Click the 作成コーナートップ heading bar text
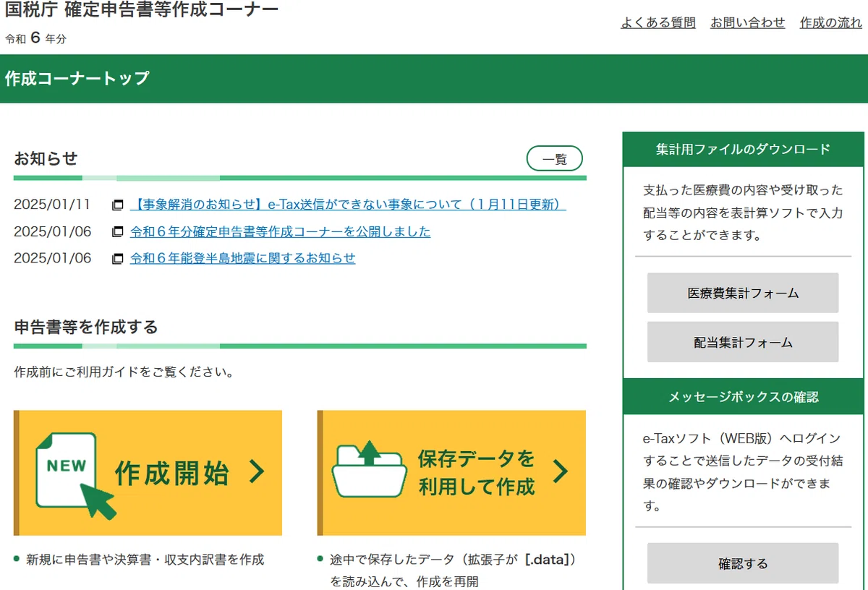This screenshot has width=868, height=590. click(77, 78)
